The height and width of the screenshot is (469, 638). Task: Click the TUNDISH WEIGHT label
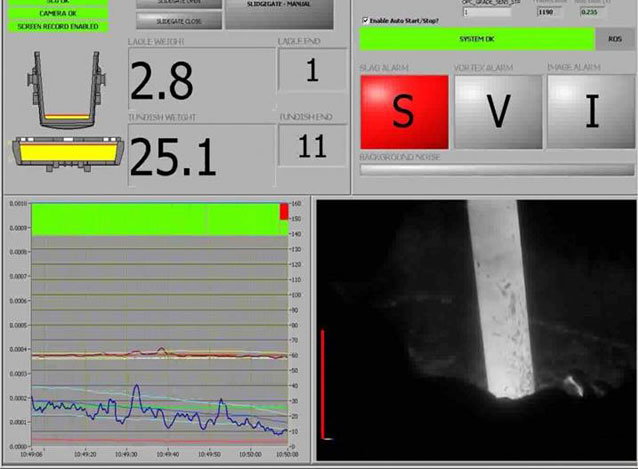pos(162,118)
